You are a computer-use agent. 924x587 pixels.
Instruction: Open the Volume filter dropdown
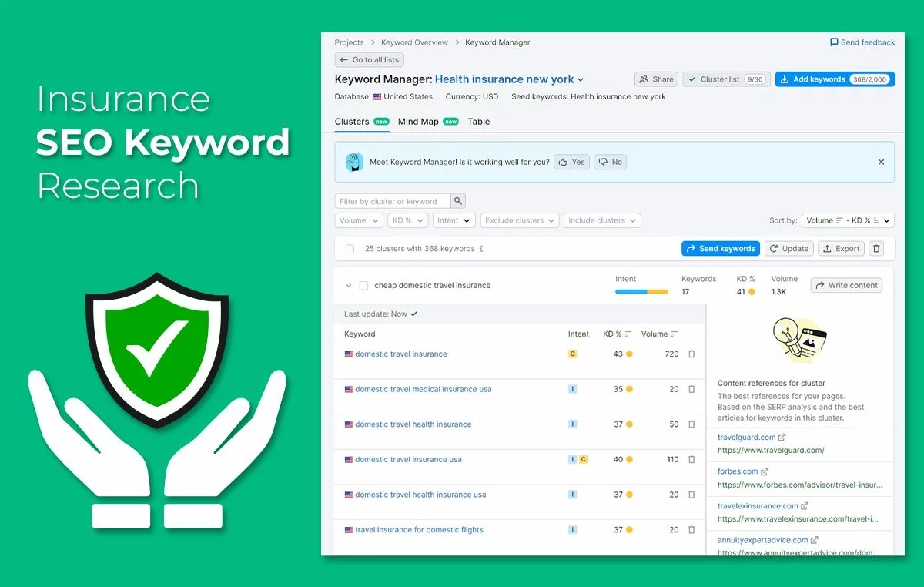[x=359, y=220]
